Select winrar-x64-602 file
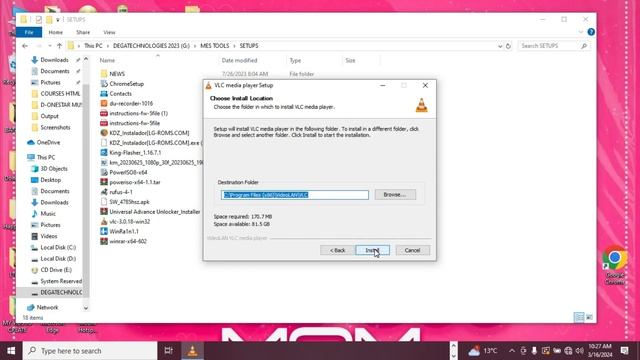 coord(128,241)
